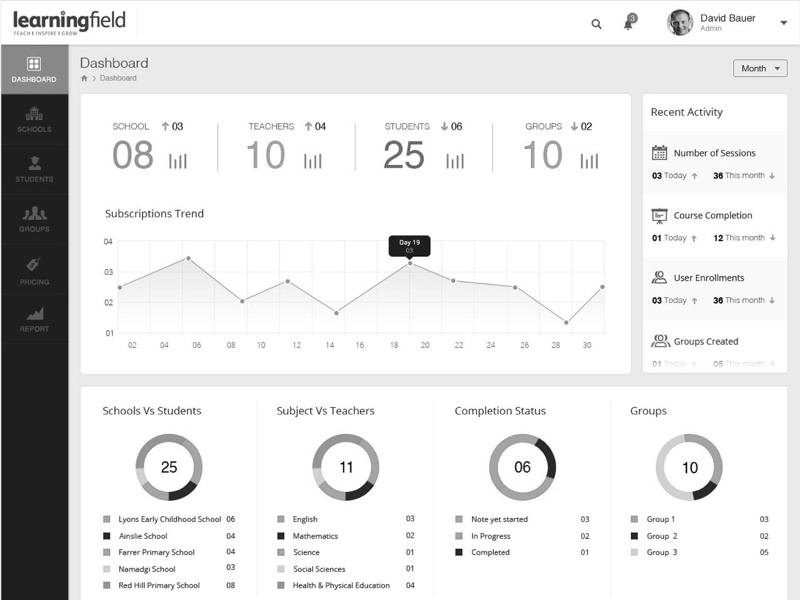Open the Month filter dropdown
The image size is (800, 600).
(758, 67)
